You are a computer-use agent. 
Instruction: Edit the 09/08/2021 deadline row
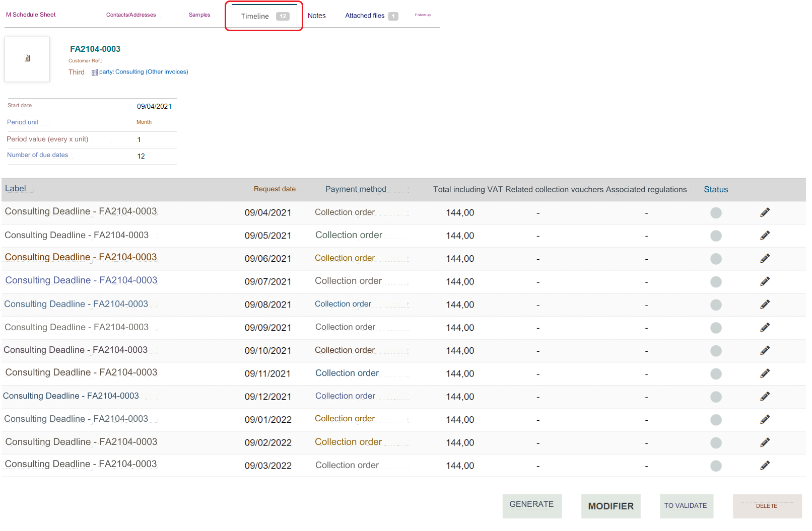(765, 305)
